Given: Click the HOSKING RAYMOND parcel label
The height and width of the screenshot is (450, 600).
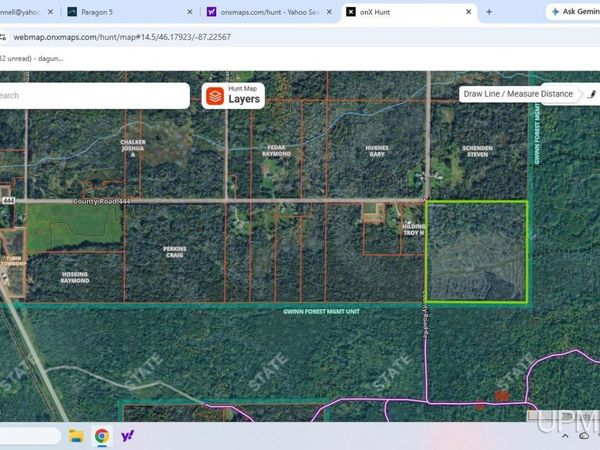Looking at the screenshot, I should (x=75, y=277).
